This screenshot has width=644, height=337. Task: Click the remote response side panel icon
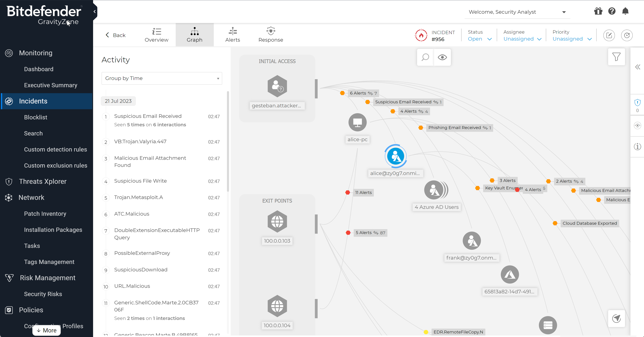pos(637,125)
